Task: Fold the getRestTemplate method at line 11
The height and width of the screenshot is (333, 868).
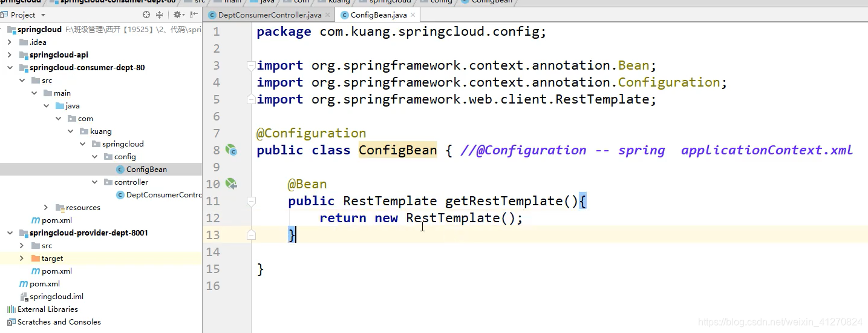Action: pyautogui.click(x=252, y=201)
